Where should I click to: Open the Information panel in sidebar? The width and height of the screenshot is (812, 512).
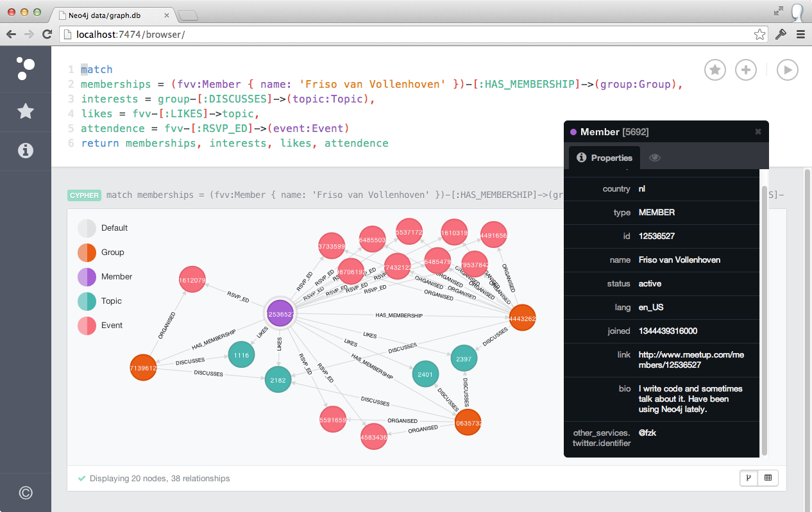[x=25, y=151]
